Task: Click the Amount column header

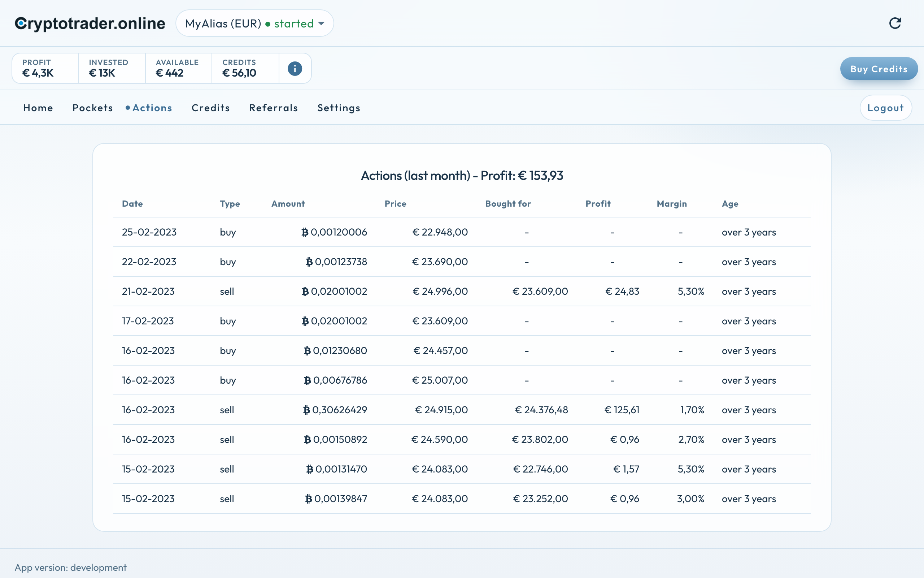Action: click(288, 204)
